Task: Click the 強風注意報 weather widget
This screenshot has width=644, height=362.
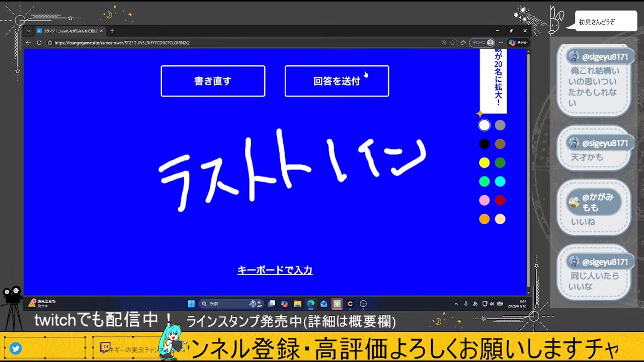Action: coord(42,303)
